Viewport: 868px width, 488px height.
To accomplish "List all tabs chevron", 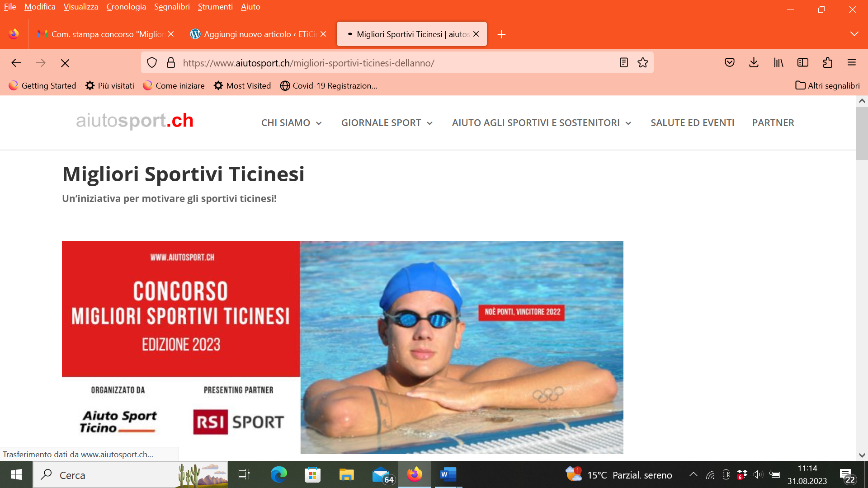I will pyautogui.click(x=854, y=34).
